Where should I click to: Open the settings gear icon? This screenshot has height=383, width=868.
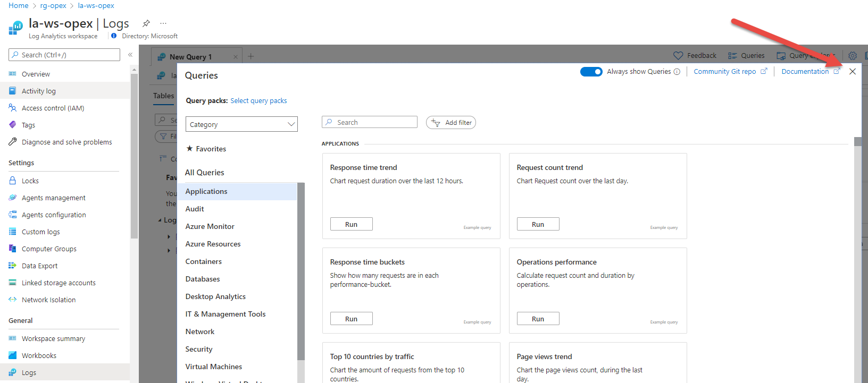[x=853, y=55]
